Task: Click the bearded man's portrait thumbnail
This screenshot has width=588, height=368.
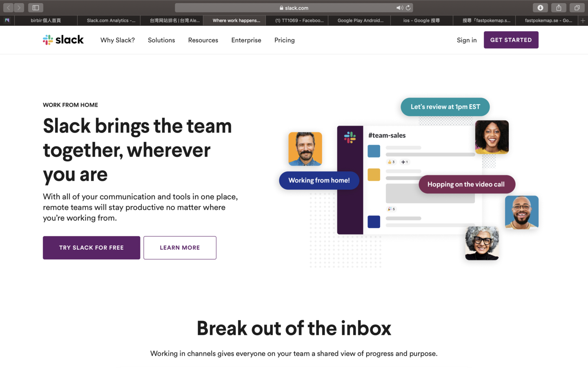Action: 305,149
